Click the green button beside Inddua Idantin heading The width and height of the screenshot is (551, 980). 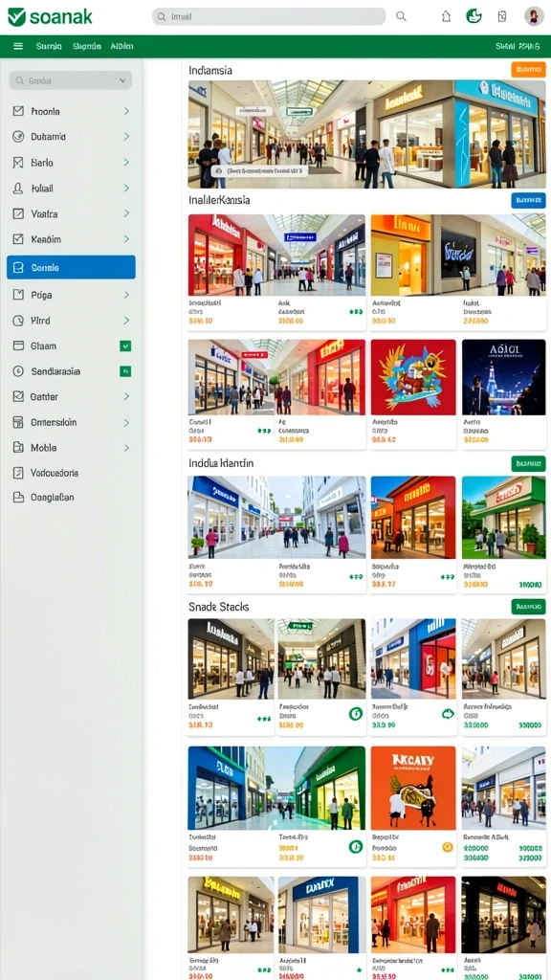tap(528, 463)
